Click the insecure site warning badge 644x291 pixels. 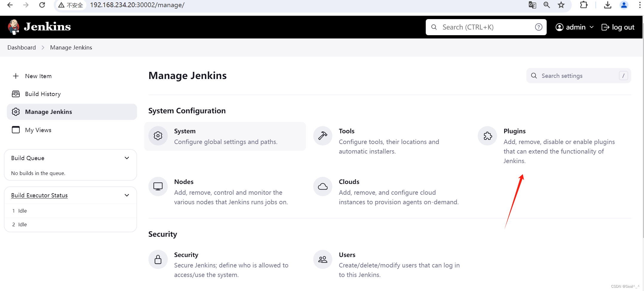click(x=70, y=5)
